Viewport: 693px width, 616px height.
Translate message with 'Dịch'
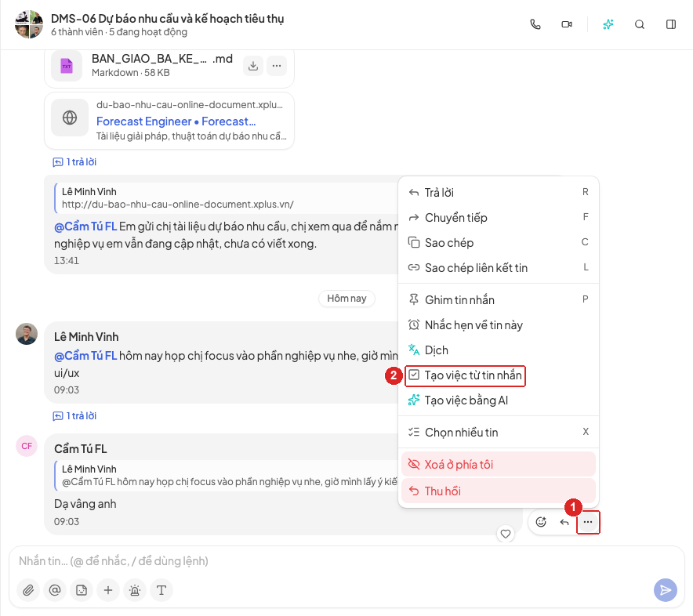(499, 350)
